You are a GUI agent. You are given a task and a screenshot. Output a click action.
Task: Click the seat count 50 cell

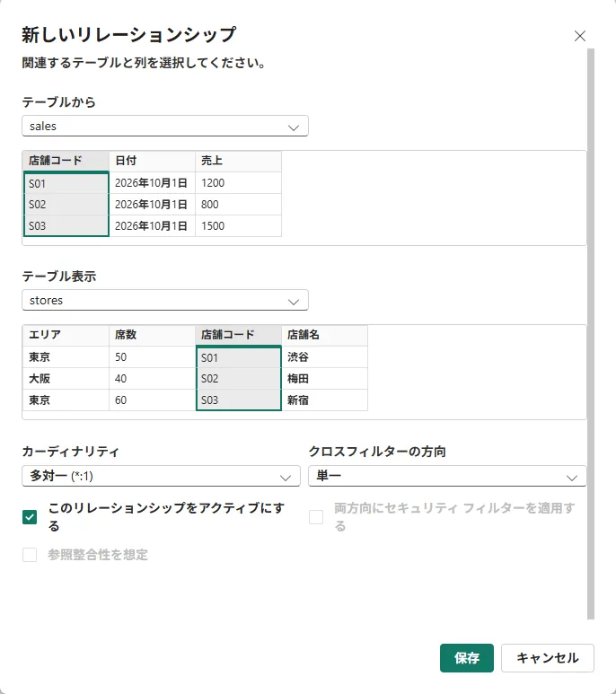click(153, 357)
